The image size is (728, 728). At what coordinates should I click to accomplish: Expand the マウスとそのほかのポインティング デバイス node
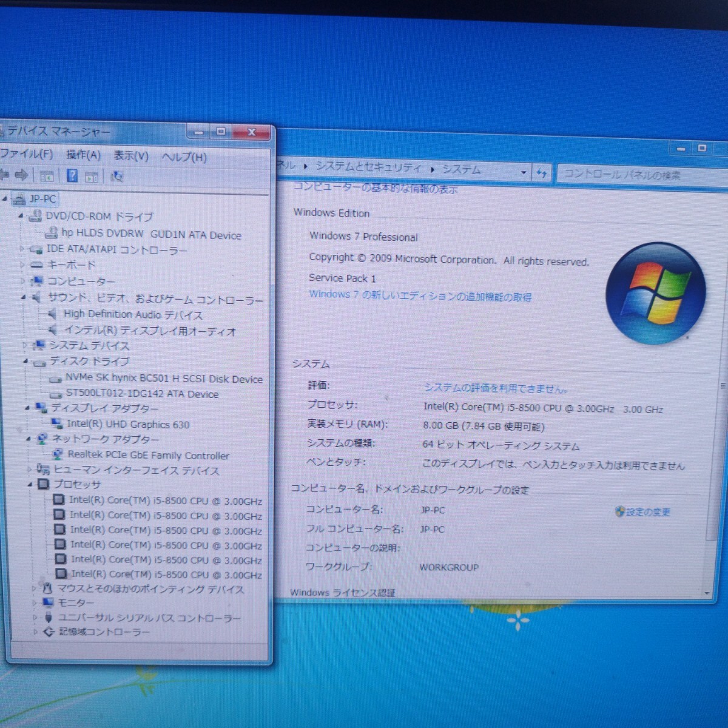[x=34, y=588]
